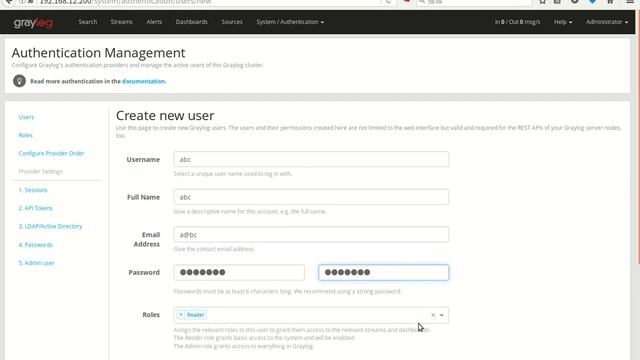The width and height of the screenshot is (640, 360).
Task: Open the Sources page
Action: pos(232,22)
